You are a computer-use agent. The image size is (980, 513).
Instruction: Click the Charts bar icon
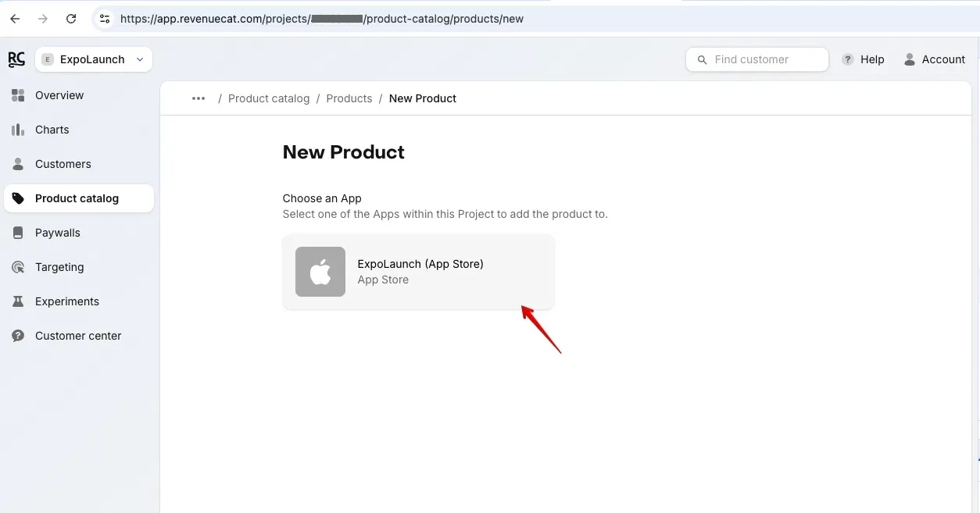18,130
